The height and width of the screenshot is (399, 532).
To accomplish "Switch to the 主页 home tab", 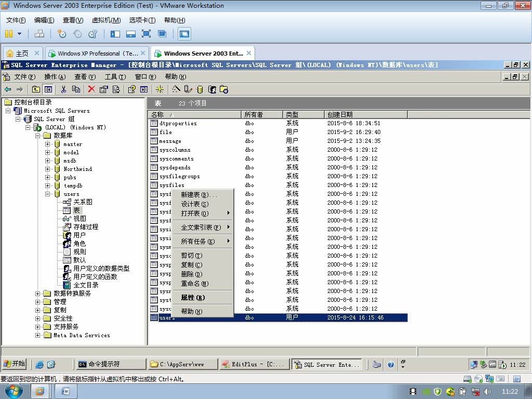I will pos(22,54).
